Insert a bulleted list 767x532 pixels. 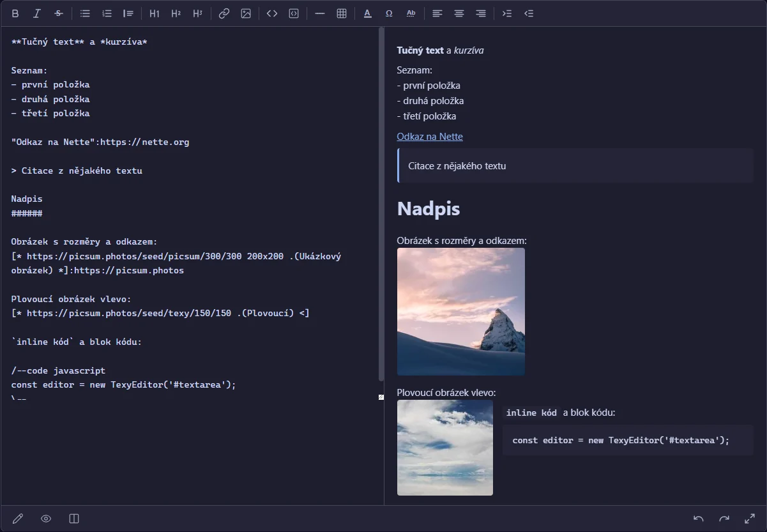[x=85, y=13]
